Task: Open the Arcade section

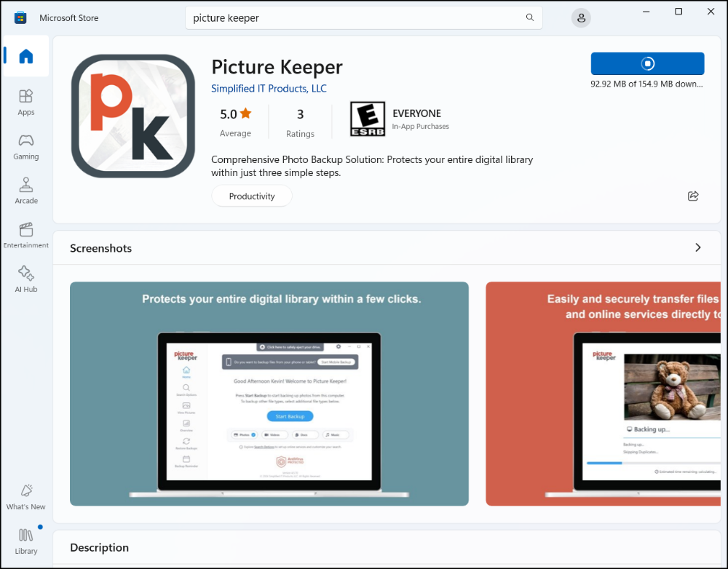Action: point(26,191)
